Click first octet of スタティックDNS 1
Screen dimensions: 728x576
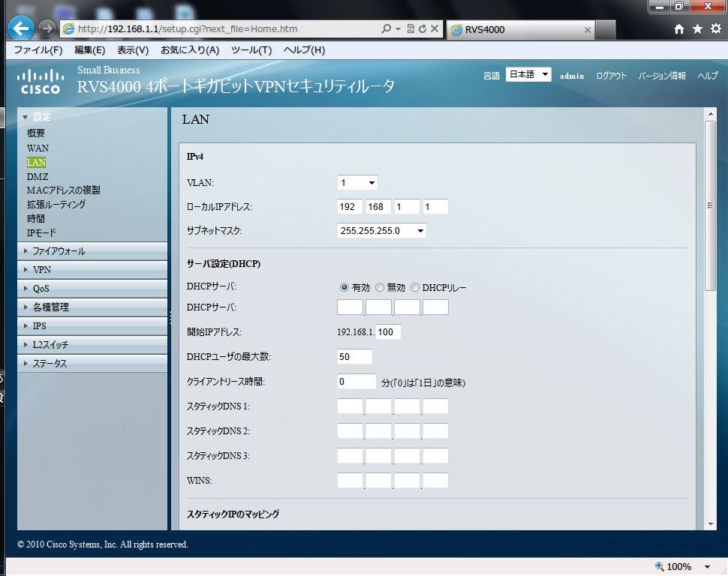pos(350,406)
